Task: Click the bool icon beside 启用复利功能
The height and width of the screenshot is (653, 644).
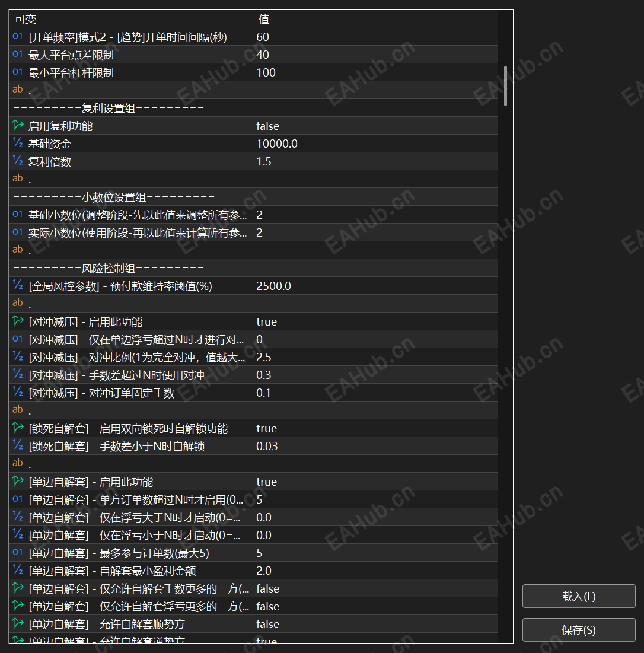Action: [x=17, y=125]
